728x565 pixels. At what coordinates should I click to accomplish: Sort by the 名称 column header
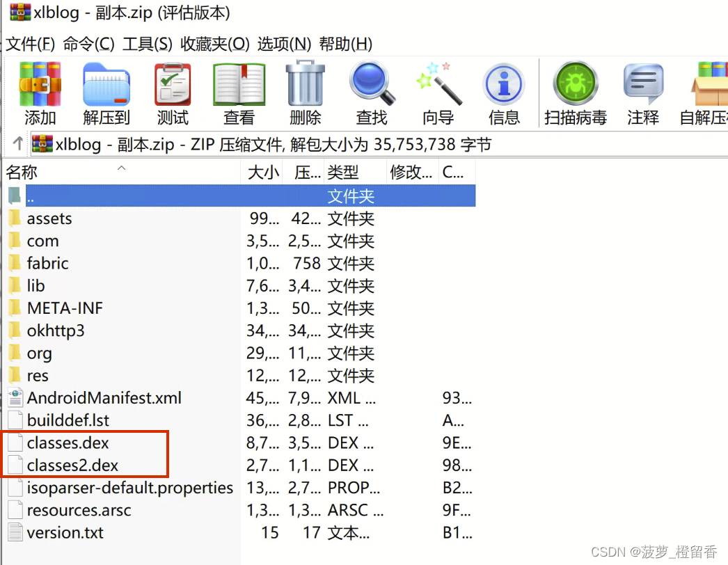tap(122, 172)
